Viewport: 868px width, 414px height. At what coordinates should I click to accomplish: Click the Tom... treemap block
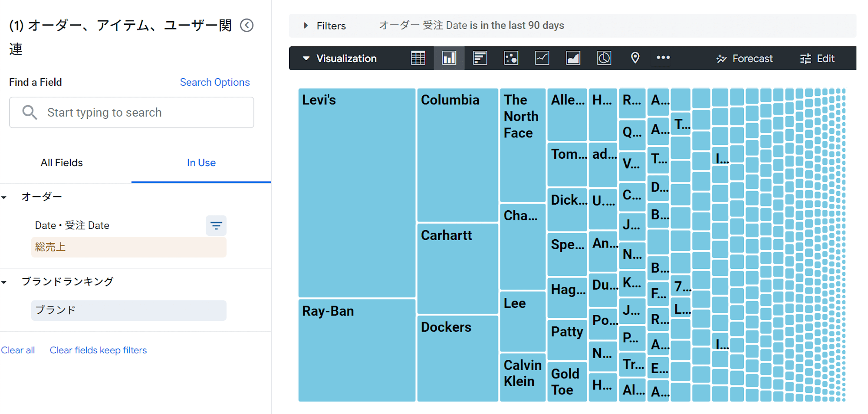tap(567, 165)
